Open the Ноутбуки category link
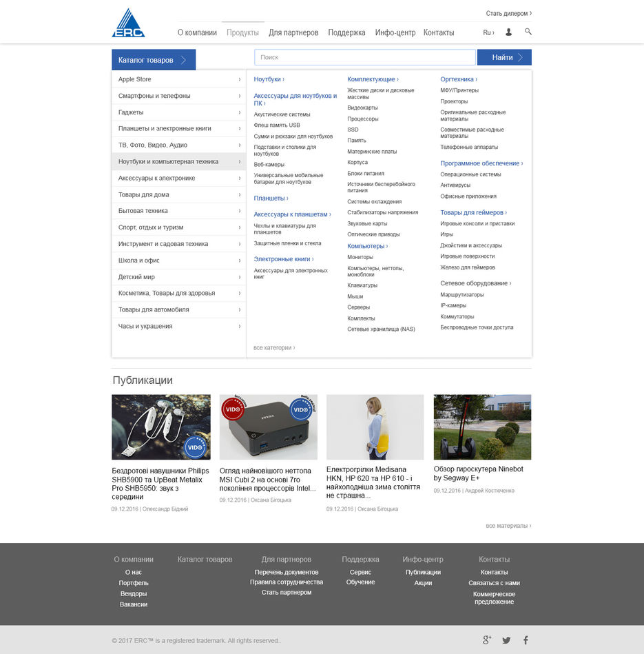Image resolution: width=644 pixels, height=654 pixels. 269,79
